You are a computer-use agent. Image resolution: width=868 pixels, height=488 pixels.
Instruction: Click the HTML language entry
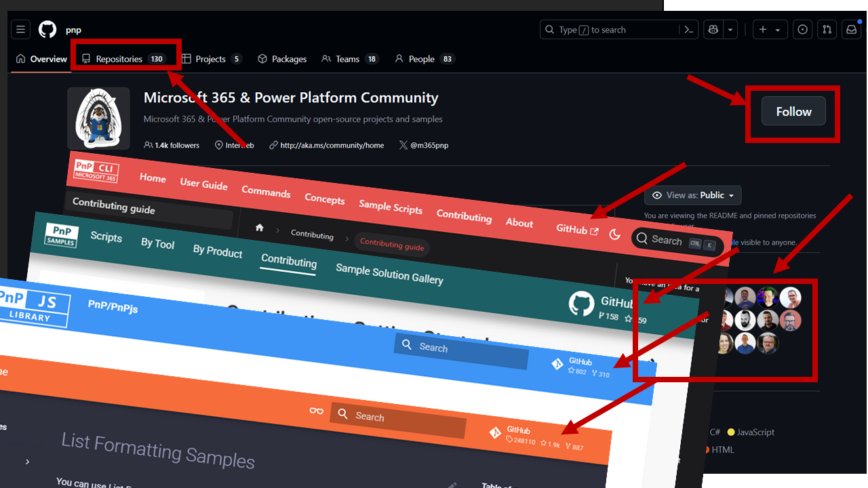(718, 449)
